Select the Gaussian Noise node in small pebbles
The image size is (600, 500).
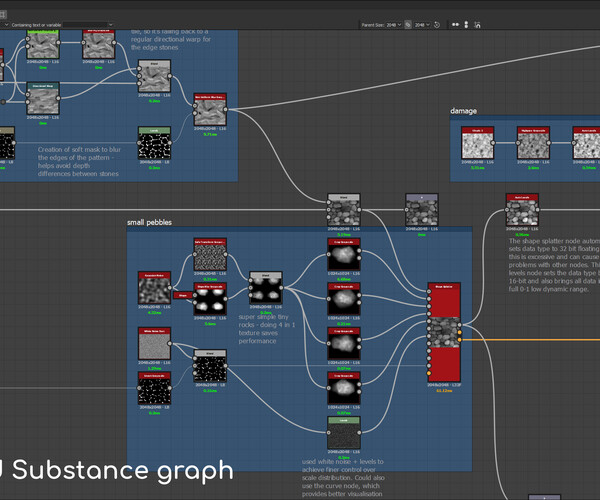155,288
